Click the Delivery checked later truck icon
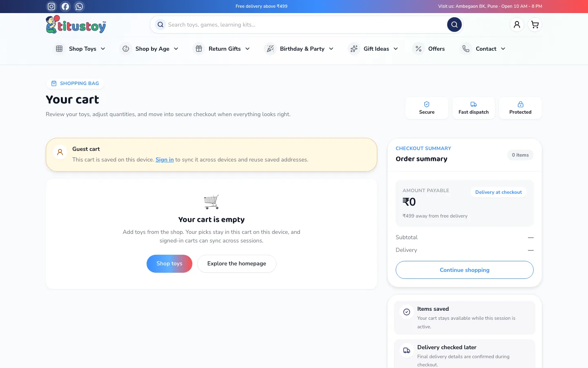This screenshot has height=368, width=588. (x=407, y=350)
